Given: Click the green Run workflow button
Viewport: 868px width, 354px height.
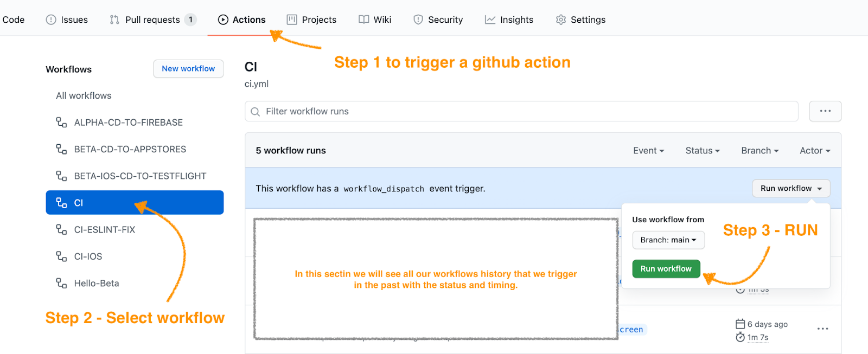Looking at the screenshot, I should click(x=666, y=269).
